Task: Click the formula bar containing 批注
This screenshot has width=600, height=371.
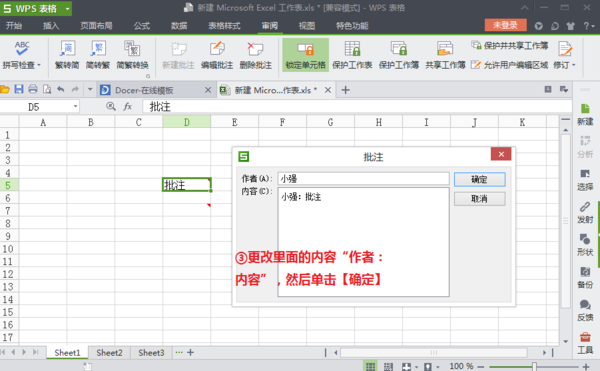Action: click(x=357, y=107)
